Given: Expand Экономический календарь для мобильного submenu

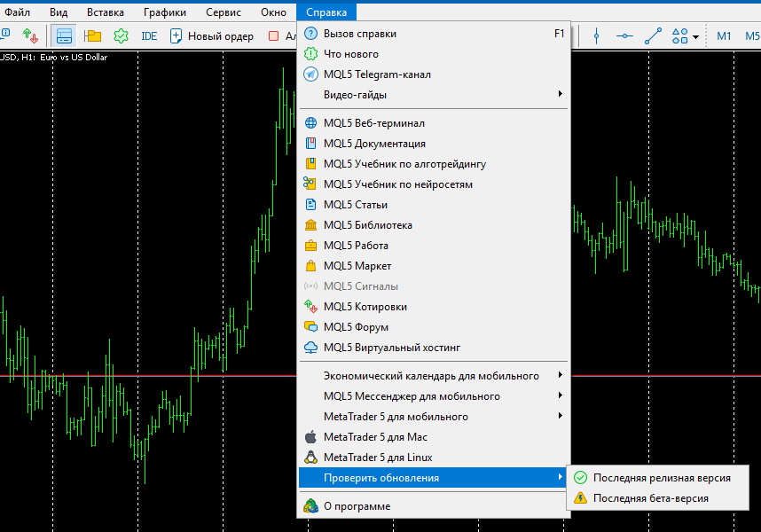Looking at the screenshot, I should [433, 376].
